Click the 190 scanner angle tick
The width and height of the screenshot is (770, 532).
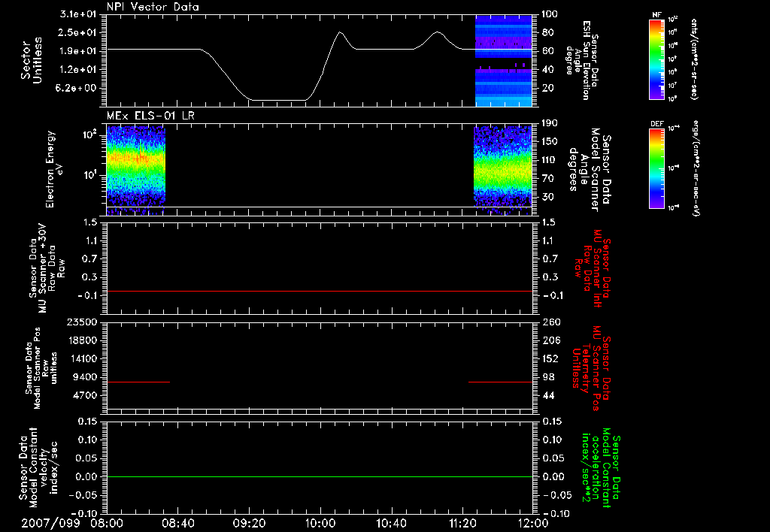point(550,123)
